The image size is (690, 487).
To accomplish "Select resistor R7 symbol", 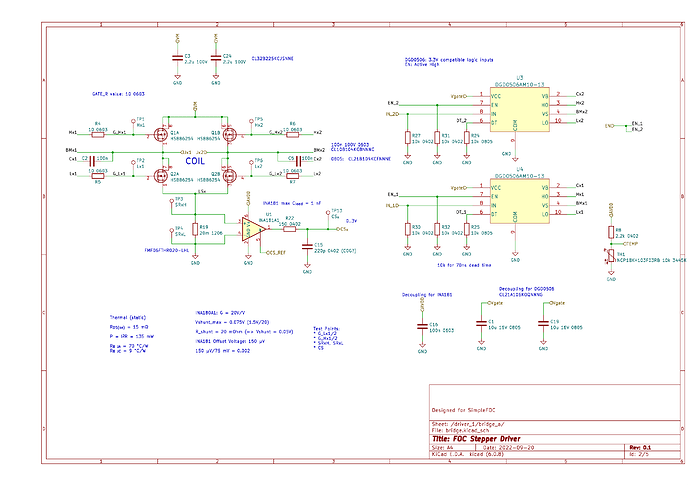I will [292, 176].
